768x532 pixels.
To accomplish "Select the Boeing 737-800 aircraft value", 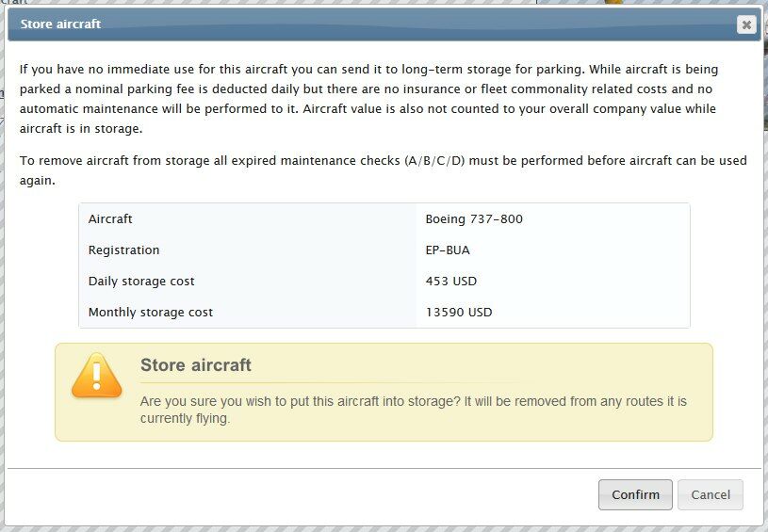I will click(x=474, y=218).
